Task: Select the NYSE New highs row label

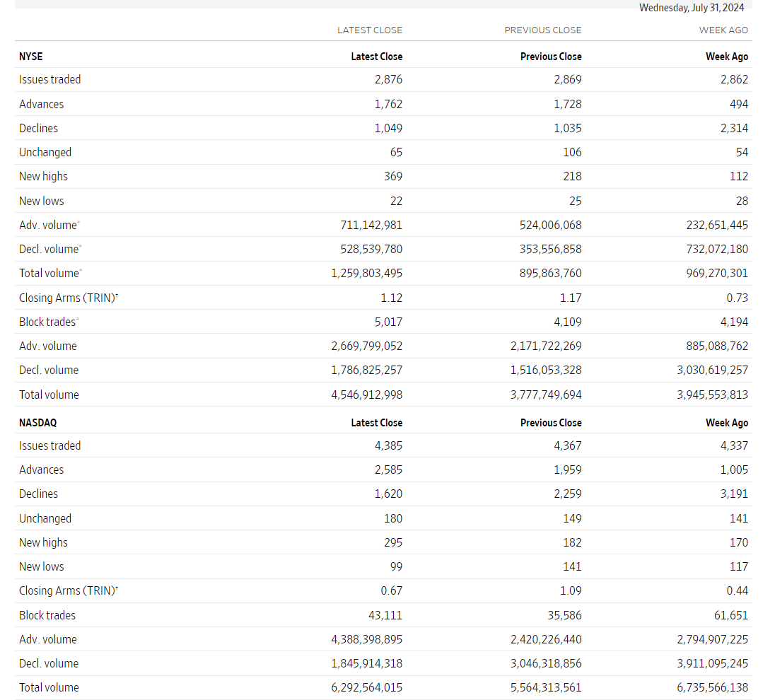Action: click(44, 177)
